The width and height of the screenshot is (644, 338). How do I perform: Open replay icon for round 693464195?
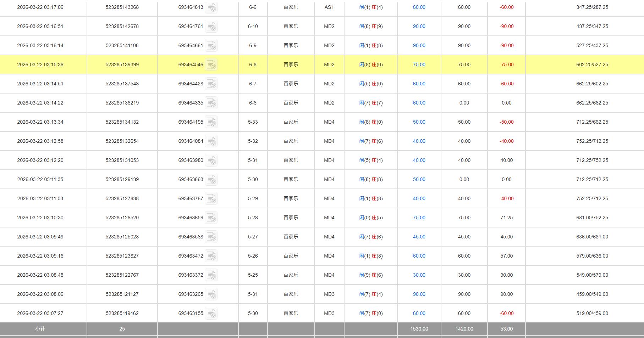[x=211, y=122]
